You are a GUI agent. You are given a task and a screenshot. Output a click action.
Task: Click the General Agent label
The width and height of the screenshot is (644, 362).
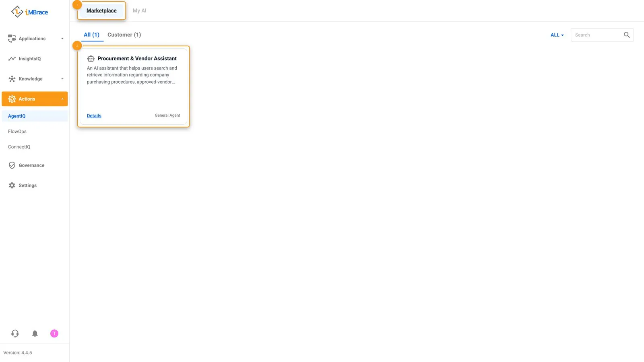[167, 115]
